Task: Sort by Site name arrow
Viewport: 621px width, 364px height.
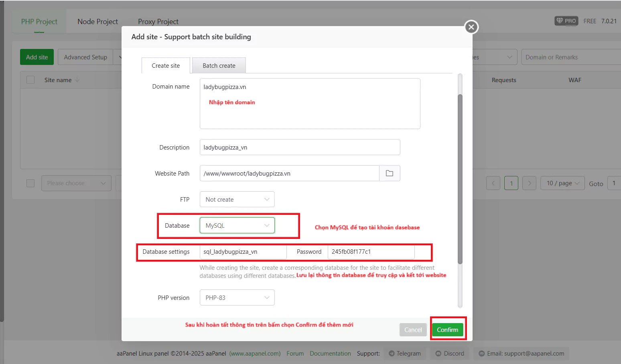Action: (77, 80)
